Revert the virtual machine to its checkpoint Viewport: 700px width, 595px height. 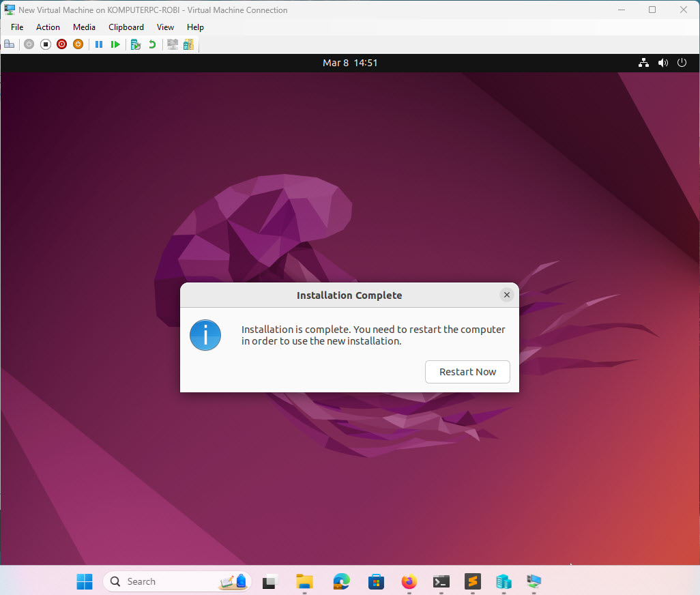[151, 44]
